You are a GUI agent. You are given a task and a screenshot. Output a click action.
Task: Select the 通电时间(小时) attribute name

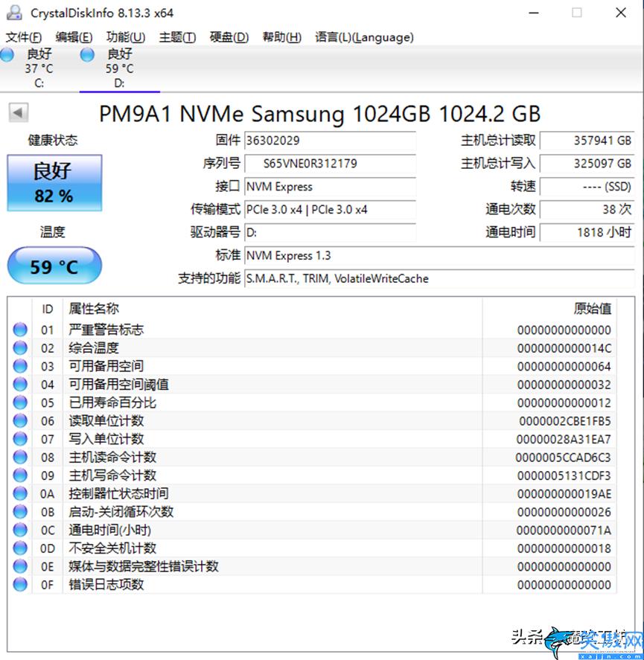coord(110,530)
